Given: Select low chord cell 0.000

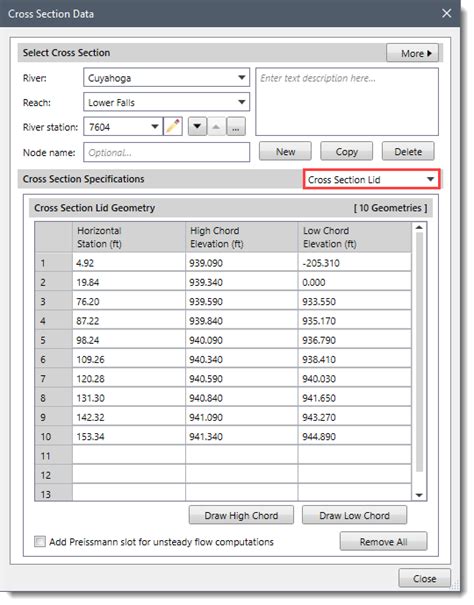Looking at the screenshot, I should click(354, 282).
